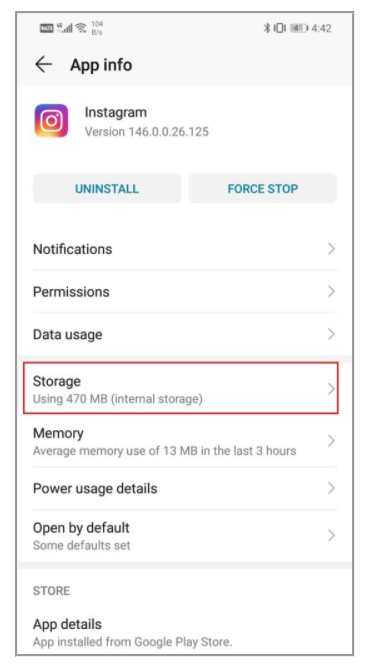Tap the clock showing 4:42

(321, 28)
